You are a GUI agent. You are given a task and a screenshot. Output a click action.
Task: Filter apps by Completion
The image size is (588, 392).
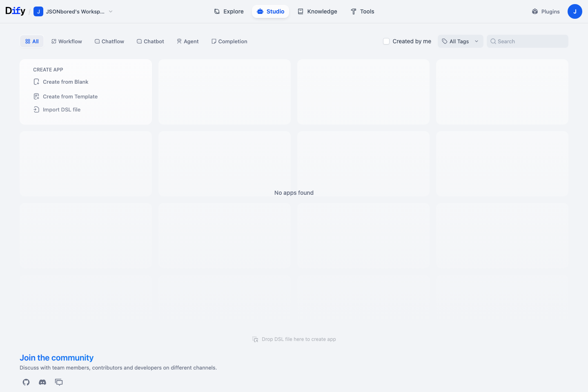tap(229, 41)
